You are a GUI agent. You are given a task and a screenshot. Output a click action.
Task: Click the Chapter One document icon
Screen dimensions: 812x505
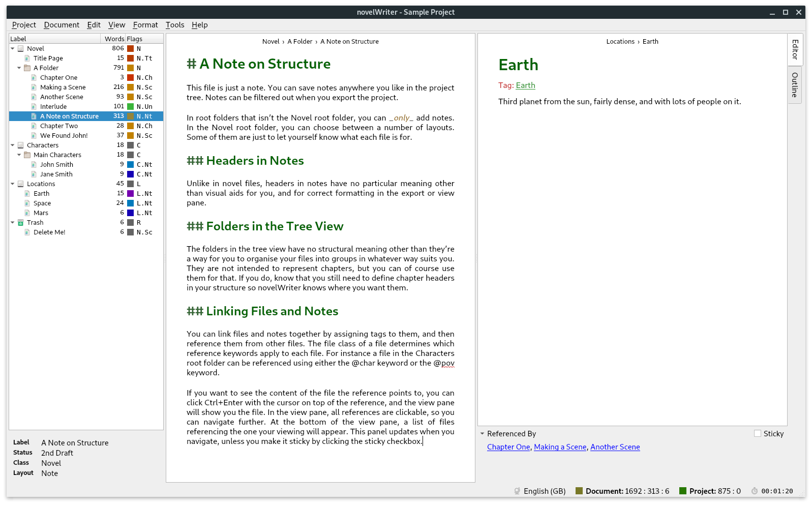[x=34, y=78]
